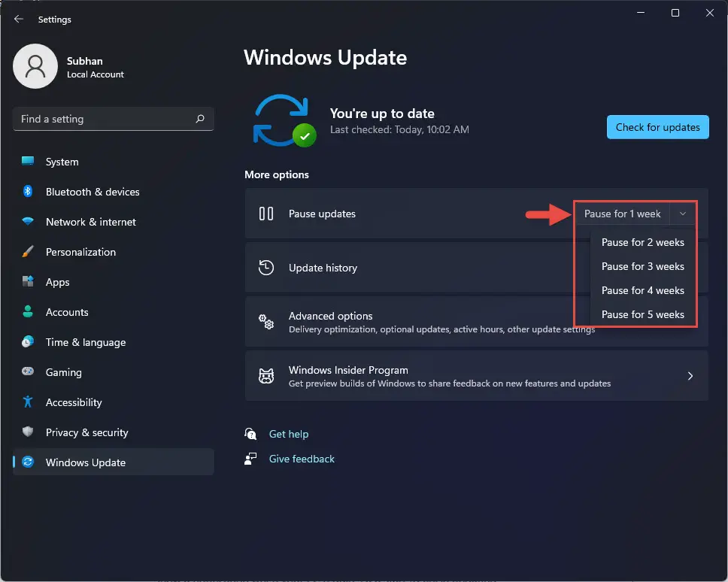Go to Network & internet settings
728x582 pixels.
coord(114,222)
